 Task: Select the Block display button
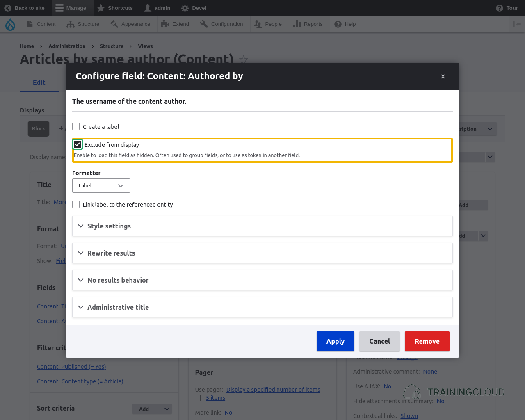coord(39,128)
